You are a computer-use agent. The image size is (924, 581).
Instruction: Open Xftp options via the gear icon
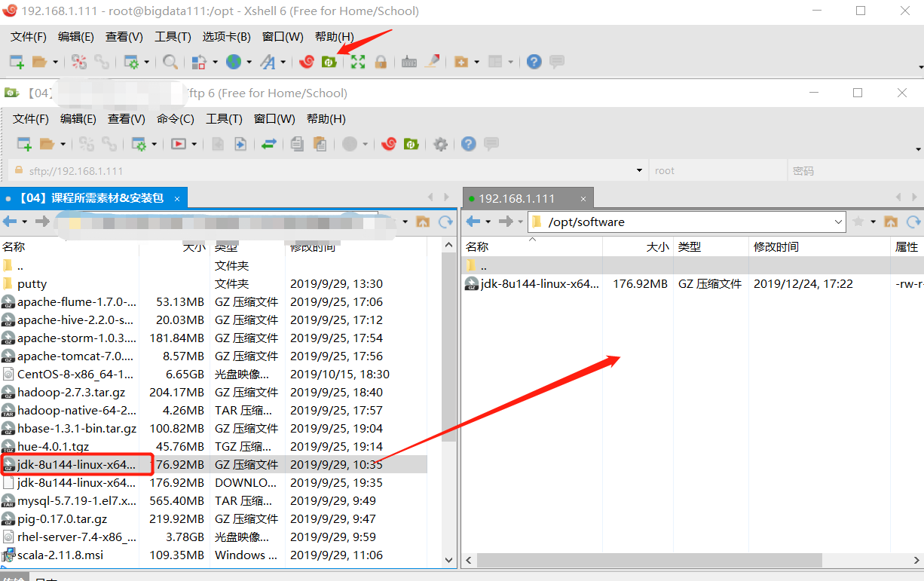440,144
